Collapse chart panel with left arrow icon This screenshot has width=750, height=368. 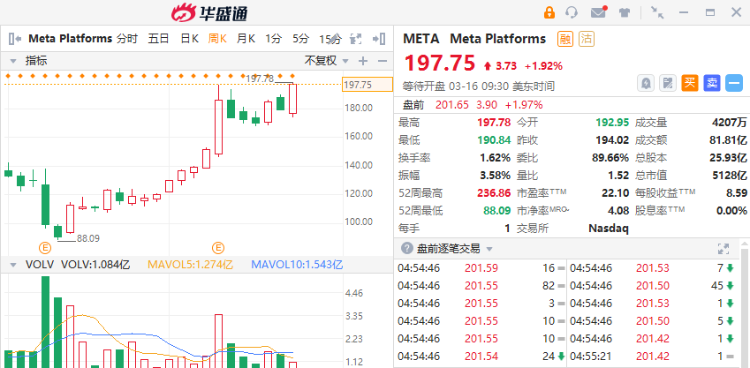15,39
